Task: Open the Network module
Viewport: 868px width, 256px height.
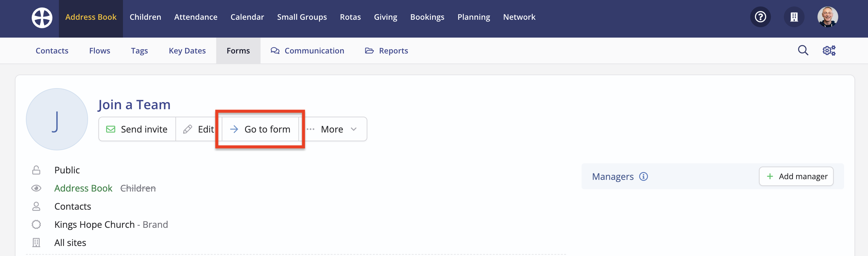Action: click(x=519, y=17)
